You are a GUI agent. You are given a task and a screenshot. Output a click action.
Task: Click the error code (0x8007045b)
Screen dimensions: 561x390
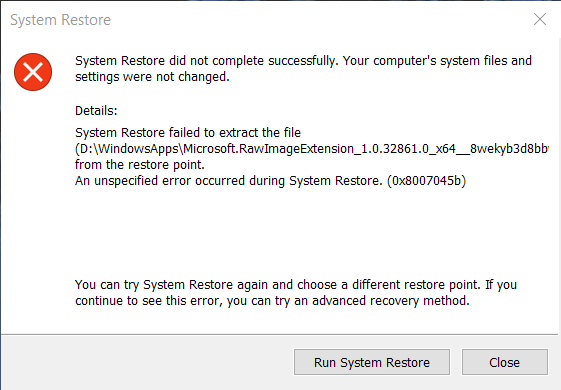(x=426, y=181)
